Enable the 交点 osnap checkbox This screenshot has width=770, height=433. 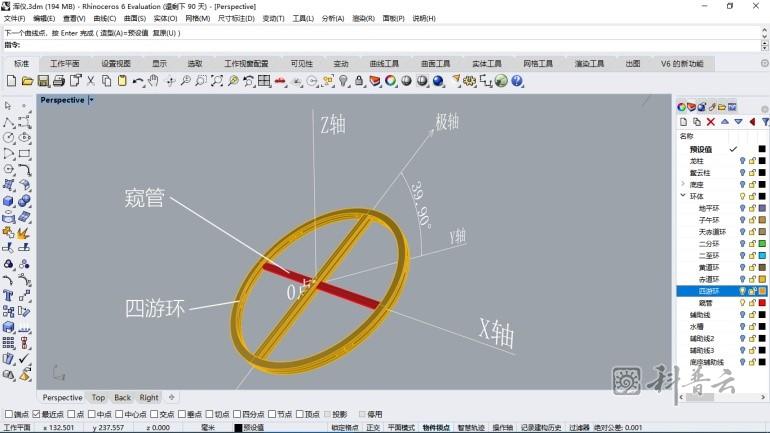(154, 414)
